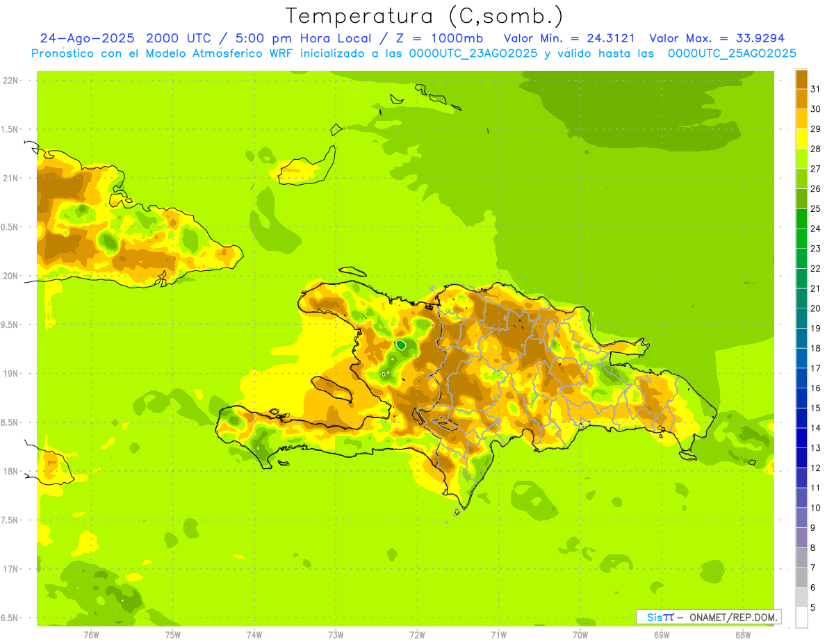Click the '74W' longitude axis label

[x=254, y=635]
